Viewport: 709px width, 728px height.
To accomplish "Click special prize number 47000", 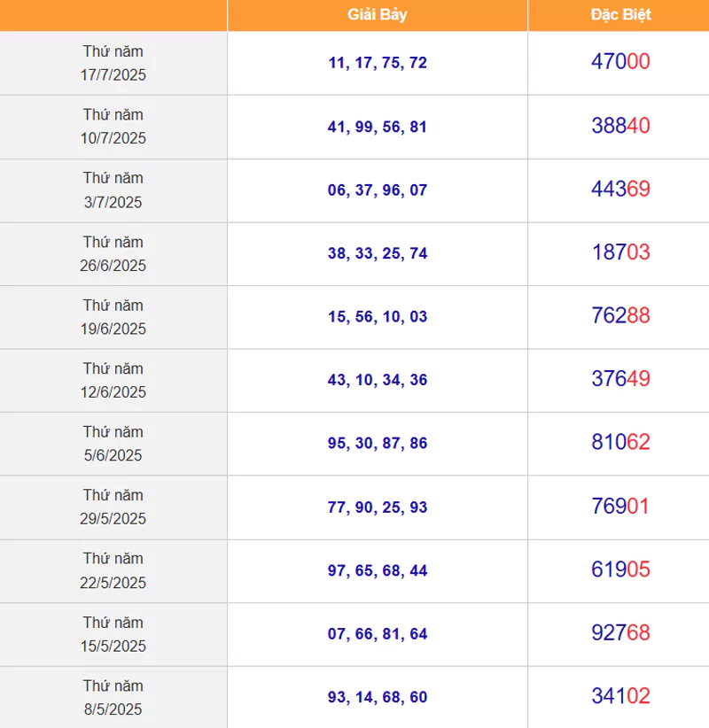I will click(620, 61).
